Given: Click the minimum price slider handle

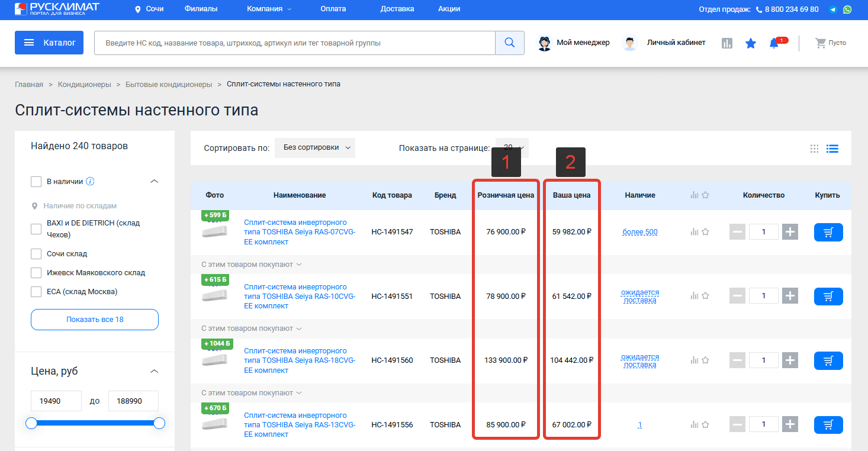Looking at the screenshot, I should (31, 423).
